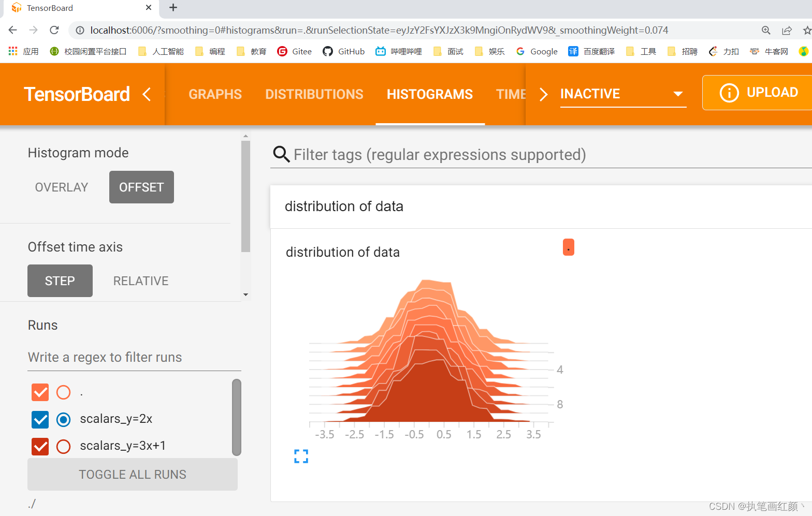Viewport: 812px width, 516px height.
Task: Click the sidebar scroll down arrow
Action: 245,294
